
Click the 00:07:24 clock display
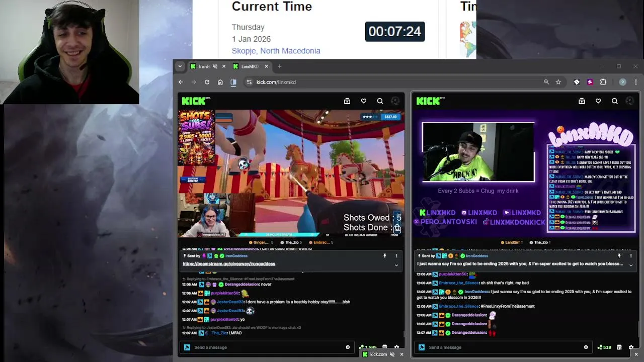coord(395,32)
